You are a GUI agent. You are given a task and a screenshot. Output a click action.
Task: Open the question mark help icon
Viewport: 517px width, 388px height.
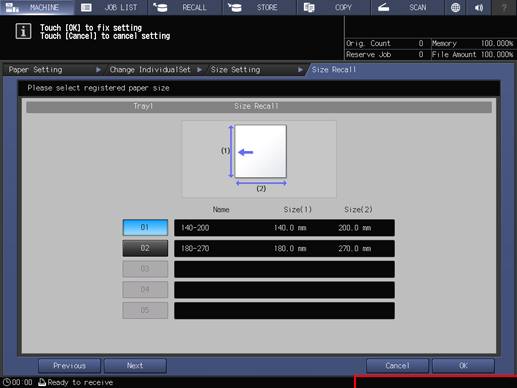(x=504, y=7)
